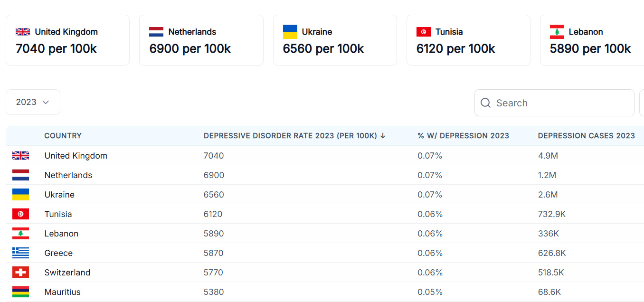The image size is (644, 302).
Task: Click the Greece flag icon in table
Action: pos(20,253)
